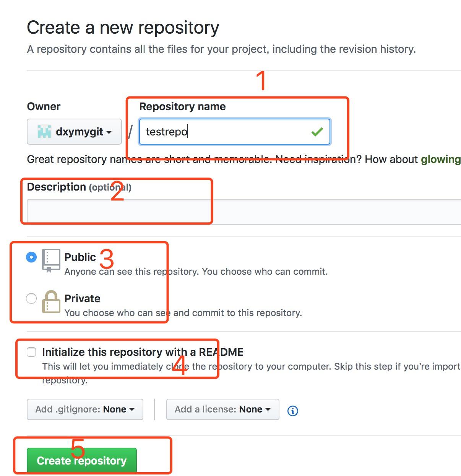The image size is (461, 476).
Task: Click the Public option label
Action: (x=80, y=257)
